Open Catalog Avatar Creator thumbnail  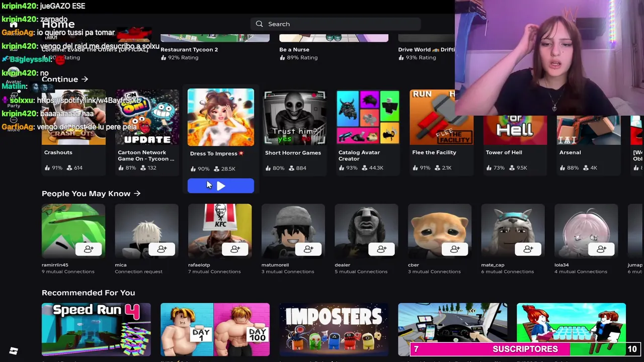tap(368, 117)
